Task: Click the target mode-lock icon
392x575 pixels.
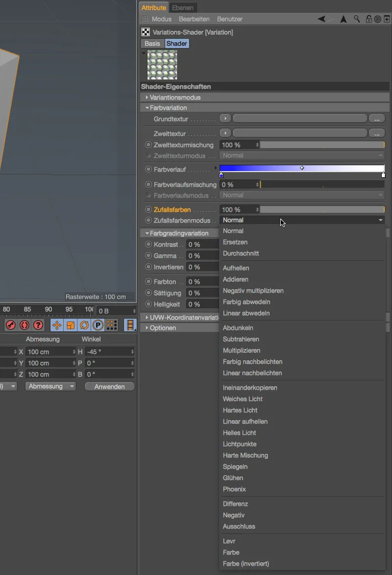Action: click(377, 19)
